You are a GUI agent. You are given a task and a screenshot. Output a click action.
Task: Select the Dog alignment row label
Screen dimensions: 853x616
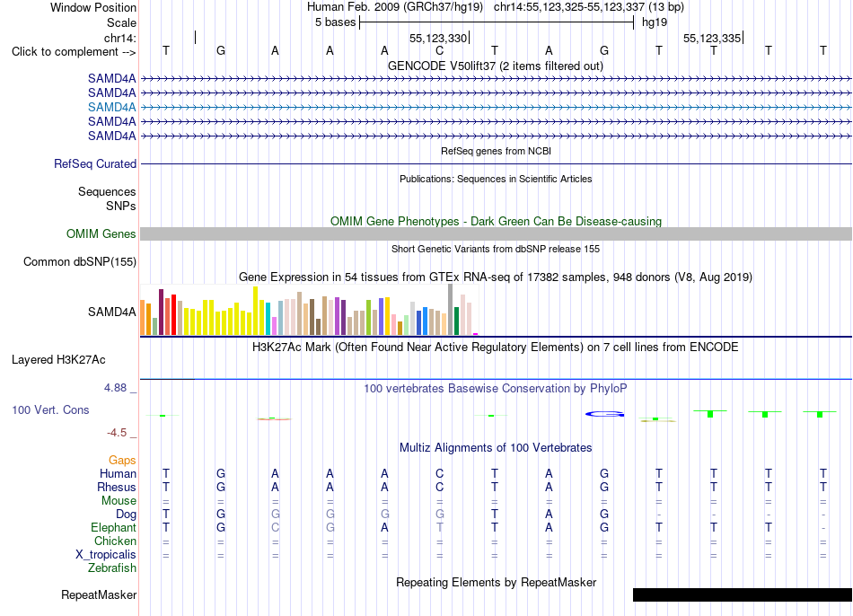[126, 515]
